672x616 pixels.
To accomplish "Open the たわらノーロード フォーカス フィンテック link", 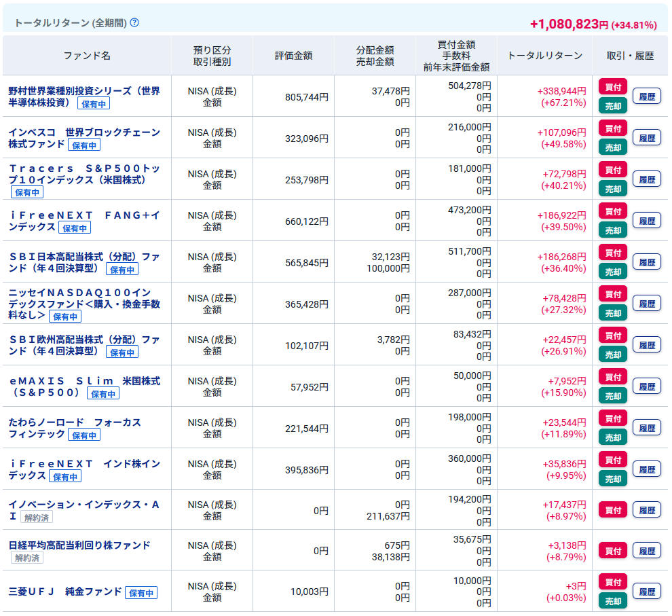I will 75,428.
